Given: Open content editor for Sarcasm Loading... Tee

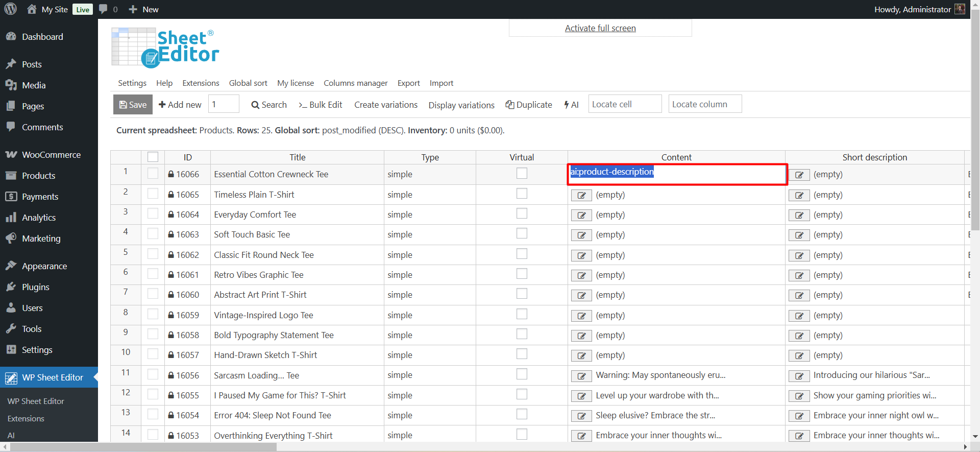Looking at the screenshot, I should (x=581, y=376).
